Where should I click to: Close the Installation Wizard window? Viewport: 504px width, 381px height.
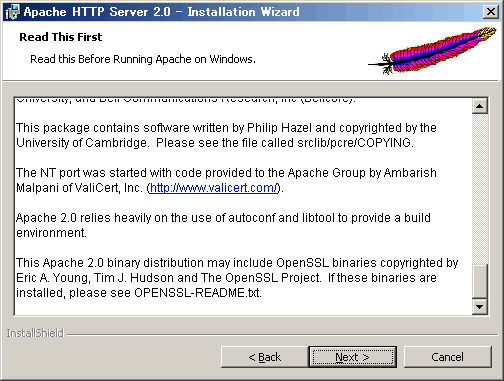coord(491,12)
